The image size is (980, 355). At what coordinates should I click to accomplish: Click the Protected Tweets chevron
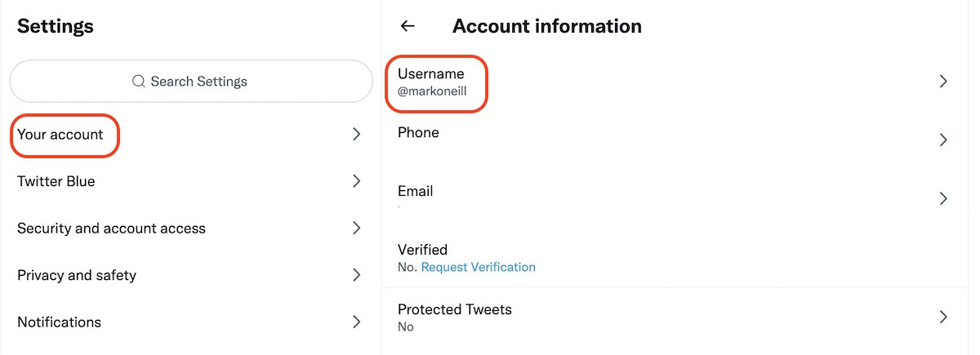point(943,317)
